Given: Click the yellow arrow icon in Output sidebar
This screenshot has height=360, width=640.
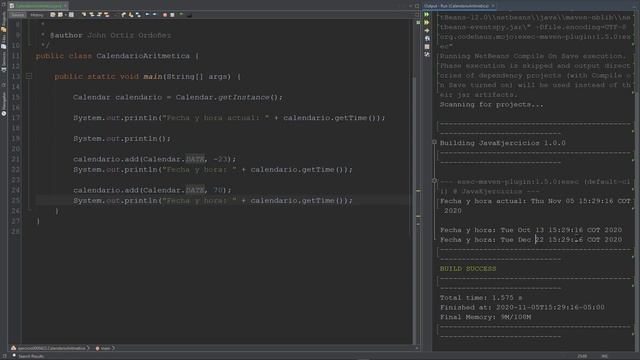Looking at the screenshot, I should tap(427, 31).
